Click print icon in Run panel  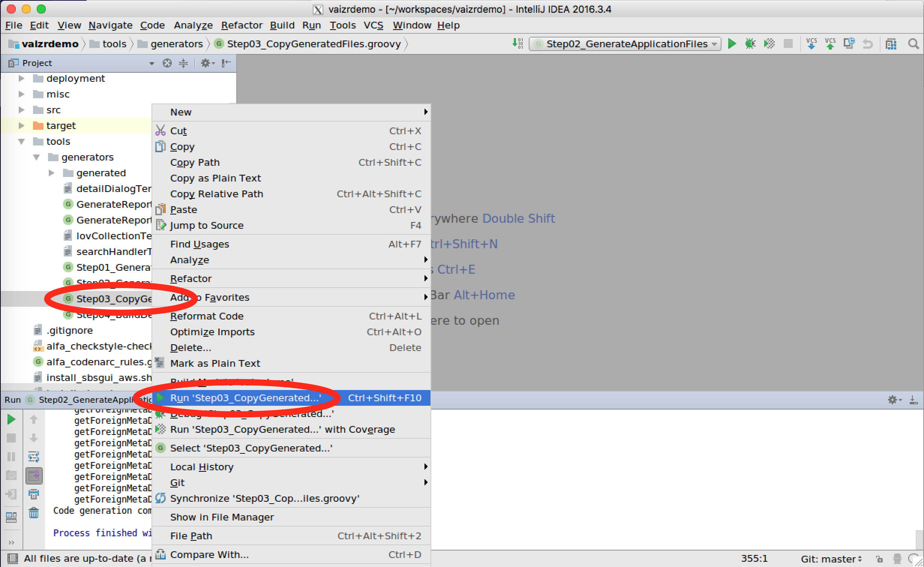[x=34, y=494]
